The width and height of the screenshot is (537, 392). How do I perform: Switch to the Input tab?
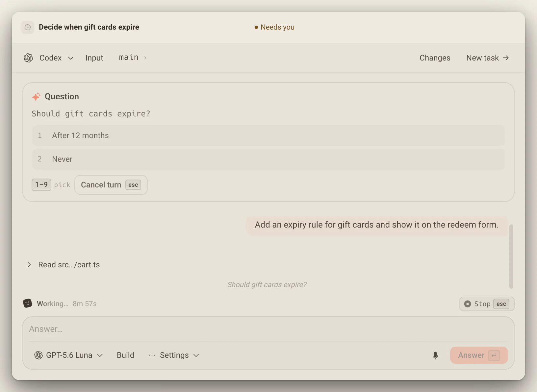[x=94, y=58]
